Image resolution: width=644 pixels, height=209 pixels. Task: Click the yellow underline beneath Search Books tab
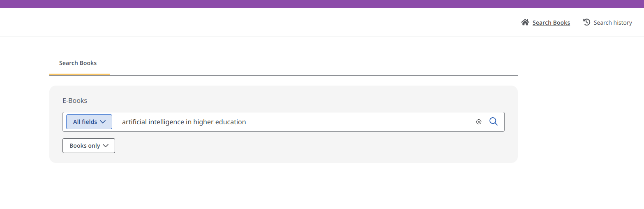tap(79, 74)
